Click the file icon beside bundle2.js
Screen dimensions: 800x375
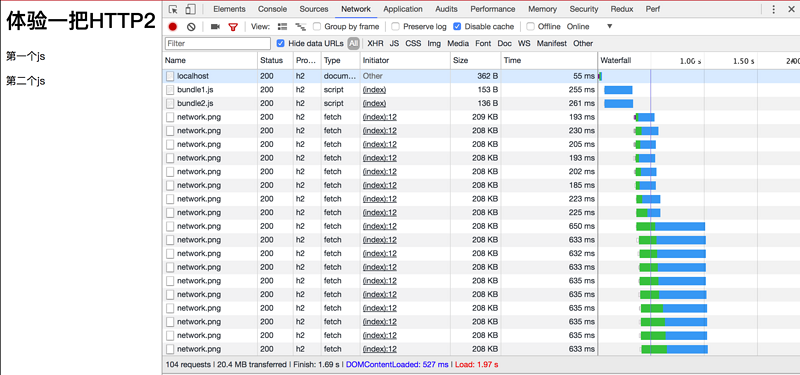[170, 104]
